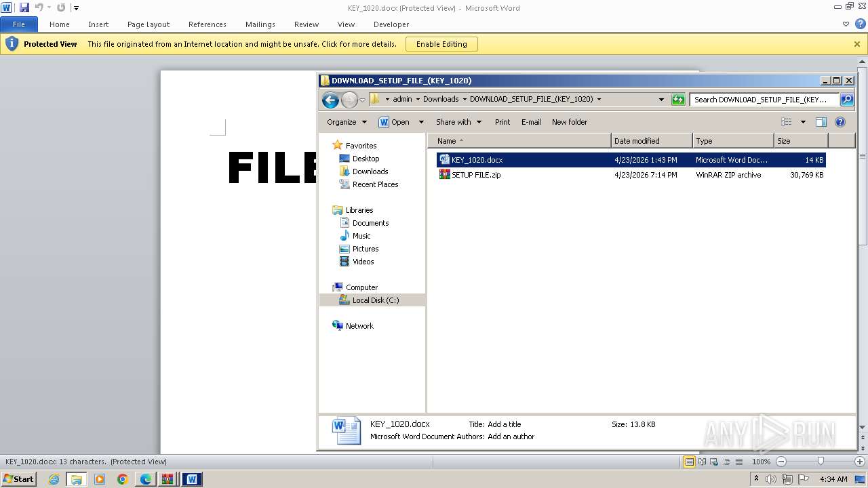Open the view options dropdown arrow
The width and height of the screenshot is (868, 488).
(x=803, y=122)
